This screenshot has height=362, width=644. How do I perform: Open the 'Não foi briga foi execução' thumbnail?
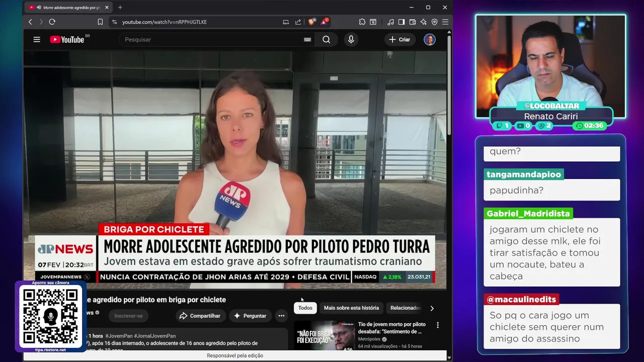point(324,336)
